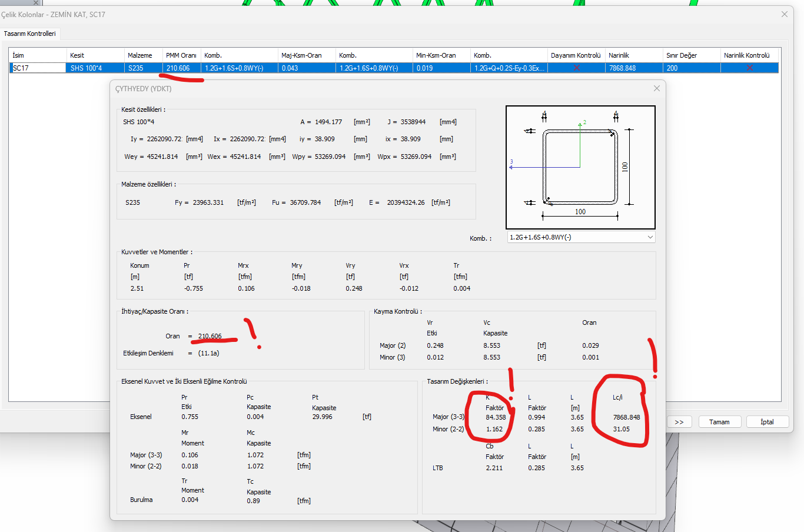This screenshot has height=532, width=804.
Task: Click the Narinlik column header
Action: click(634, 55)
